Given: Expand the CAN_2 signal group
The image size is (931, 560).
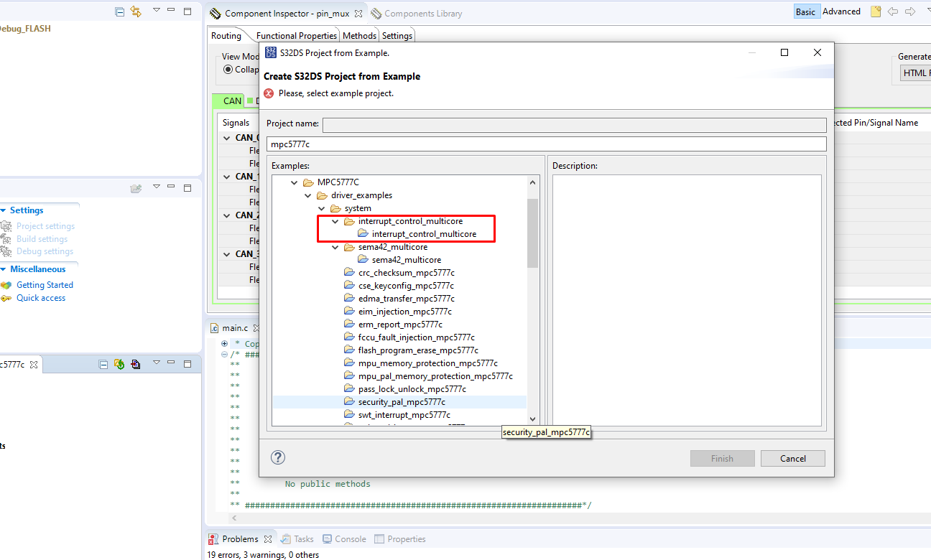Looking at the screenshot, I should point(226,215).
